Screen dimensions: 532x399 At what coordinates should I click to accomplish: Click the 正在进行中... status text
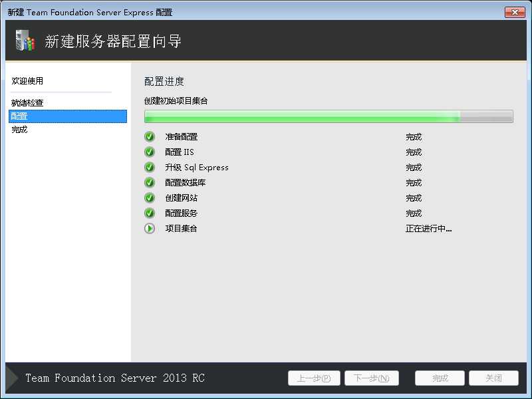428,229
